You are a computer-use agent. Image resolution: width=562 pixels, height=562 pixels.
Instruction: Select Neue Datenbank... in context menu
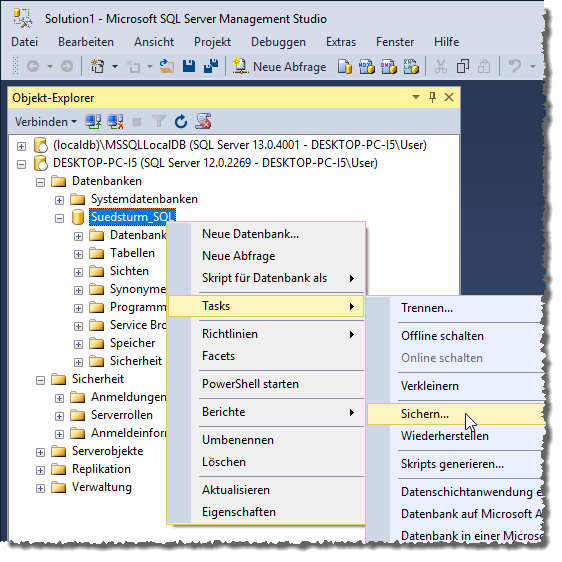pyautogui.click(x=266, y=234)
